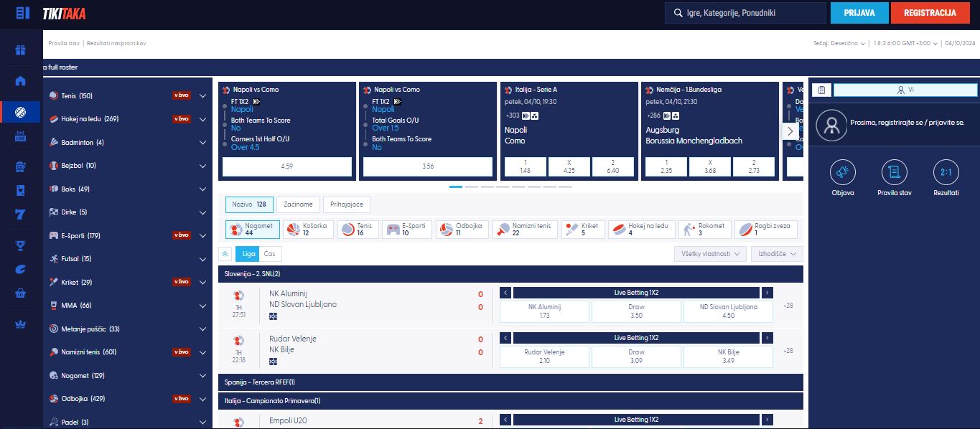
Task: Open the Izhodišče dropdown
Action: [777, 254]
